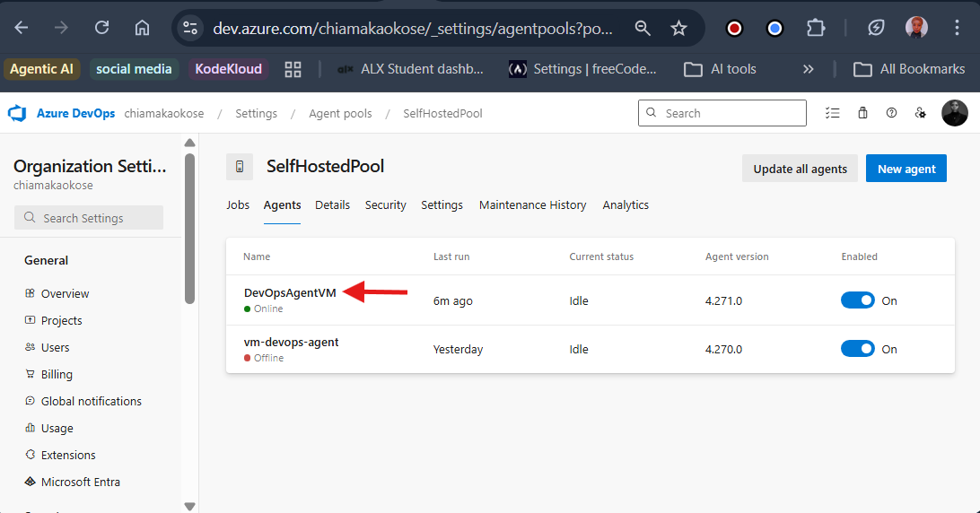
Task: Open Extensions in sidebar
Action: point(68,455)
